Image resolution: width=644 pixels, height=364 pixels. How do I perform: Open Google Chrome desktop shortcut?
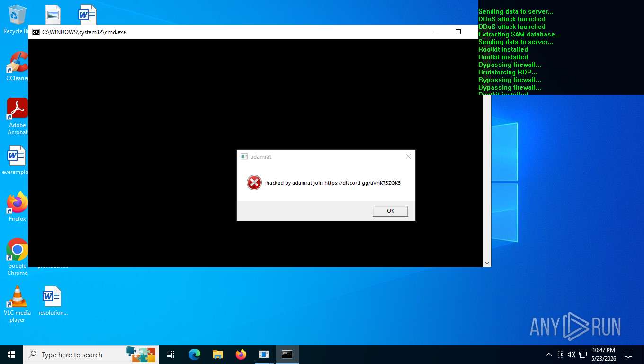tap(18, 257)
